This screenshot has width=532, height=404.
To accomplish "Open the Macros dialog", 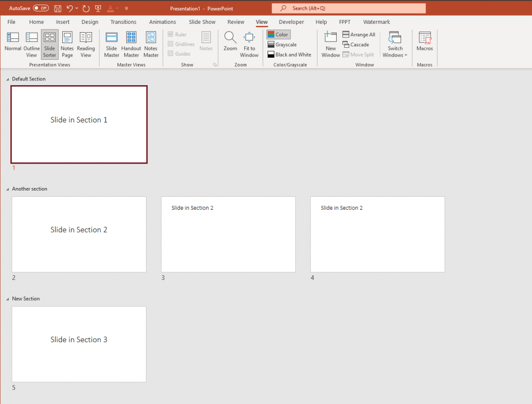I will [424, 44].
